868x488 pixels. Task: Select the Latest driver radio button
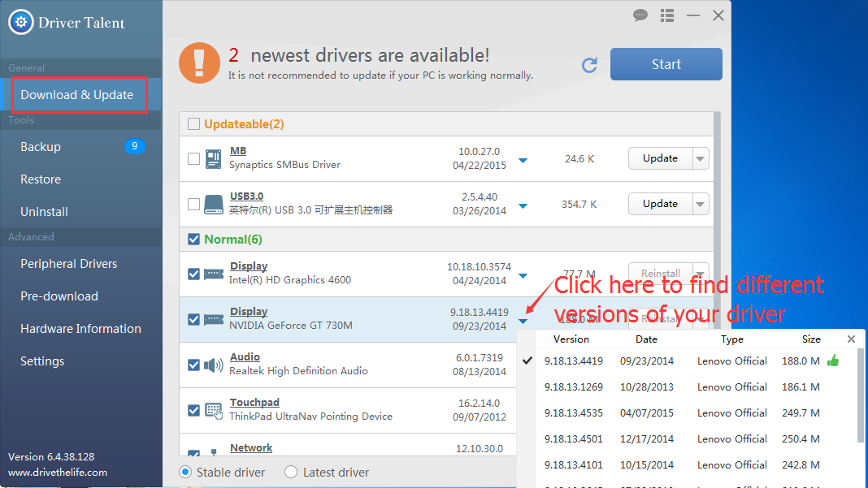[x=291, y=472]
